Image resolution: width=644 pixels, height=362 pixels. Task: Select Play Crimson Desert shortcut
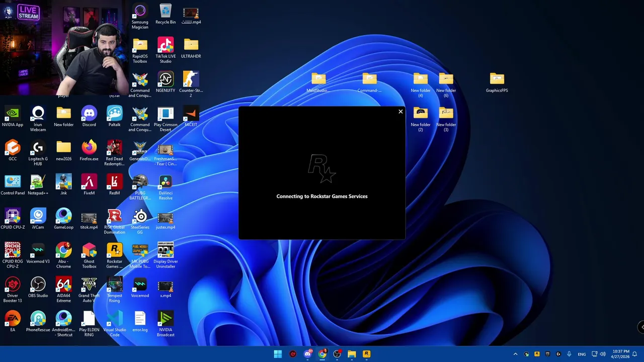(166, 119)
